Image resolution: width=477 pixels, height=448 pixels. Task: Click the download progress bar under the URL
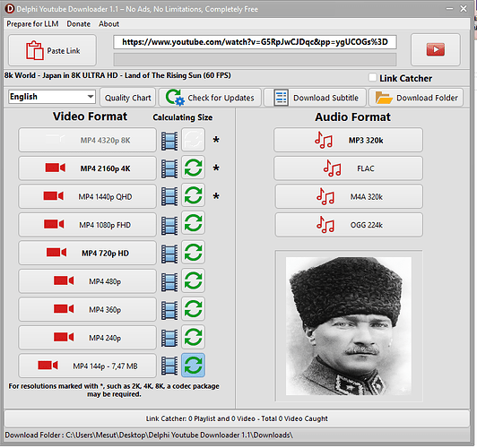255,59
